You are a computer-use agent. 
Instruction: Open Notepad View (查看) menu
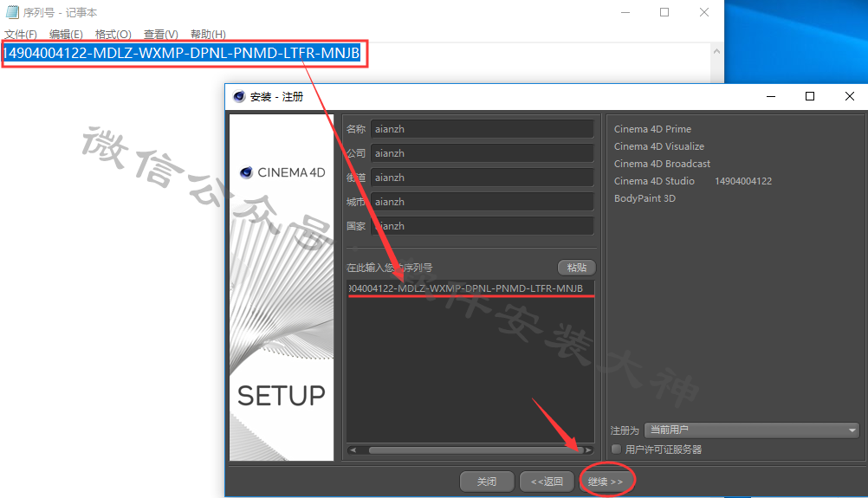coord(161,35)
